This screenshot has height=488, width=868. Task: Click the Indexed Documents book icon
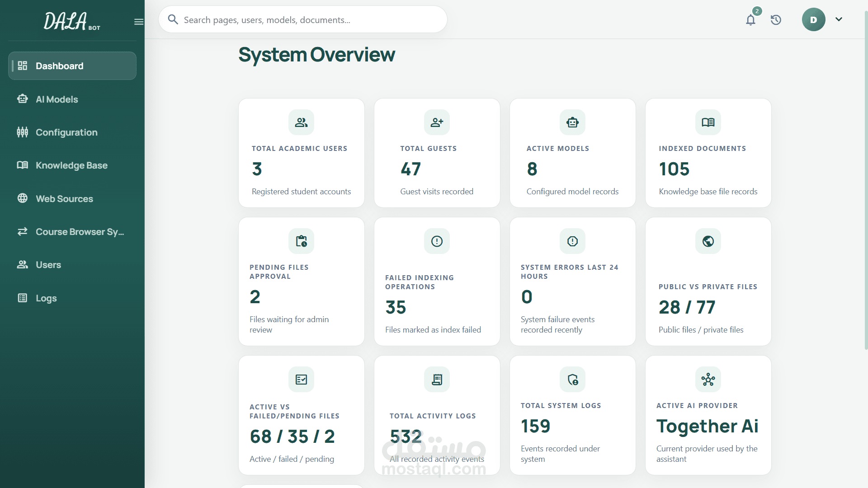[708, 122]
